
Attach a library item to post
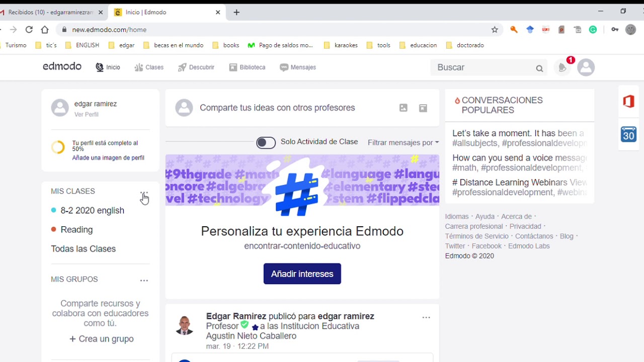(x=423, y=108)
